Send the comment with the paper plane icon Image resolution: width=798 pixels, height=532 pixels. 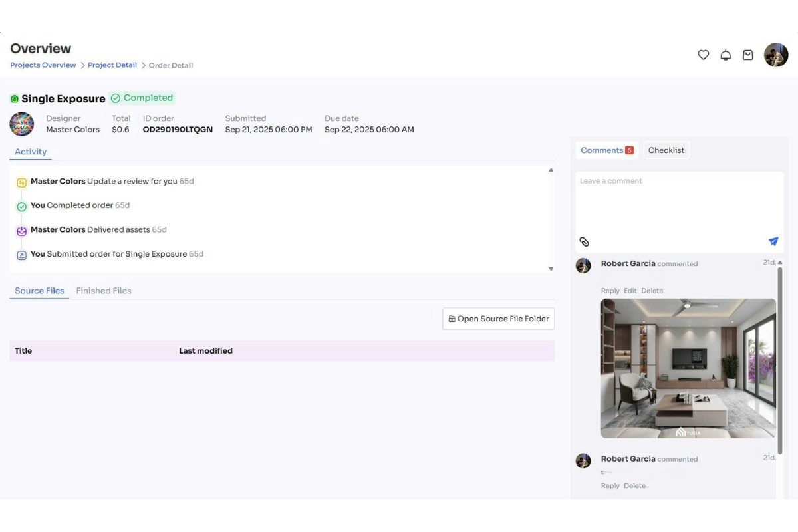click(x=773, y=241)
